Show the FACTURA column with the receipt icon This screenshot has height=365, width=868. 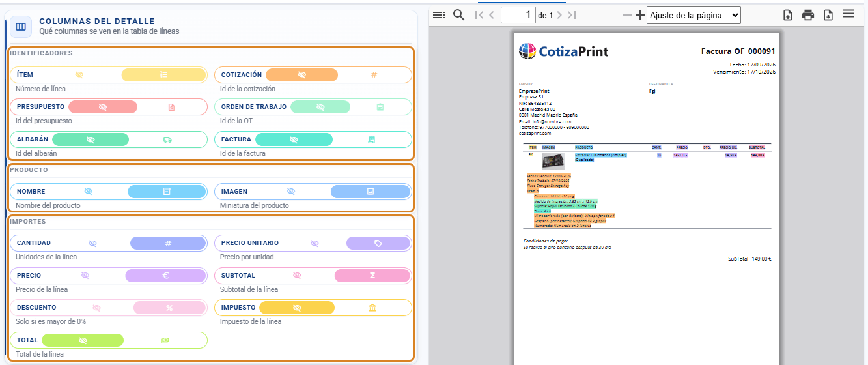(x=372, y=139)
